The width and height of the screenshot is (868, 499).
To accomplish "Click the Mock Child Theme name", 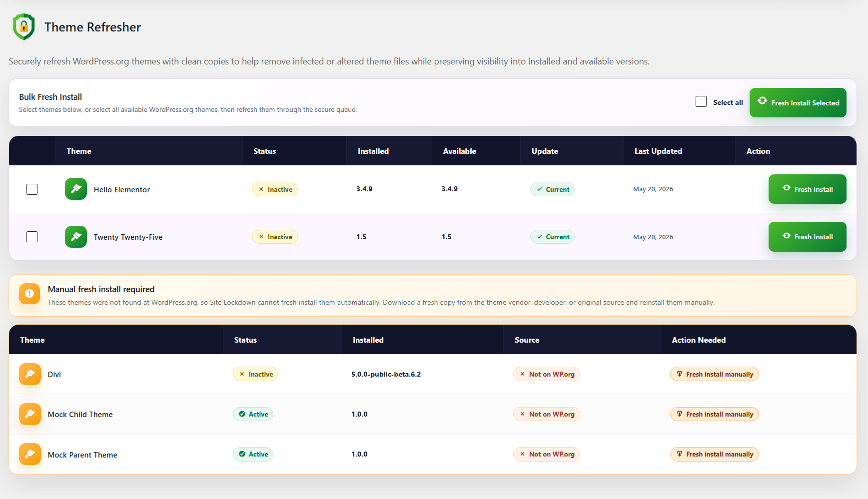I will (x=80, y=415).
